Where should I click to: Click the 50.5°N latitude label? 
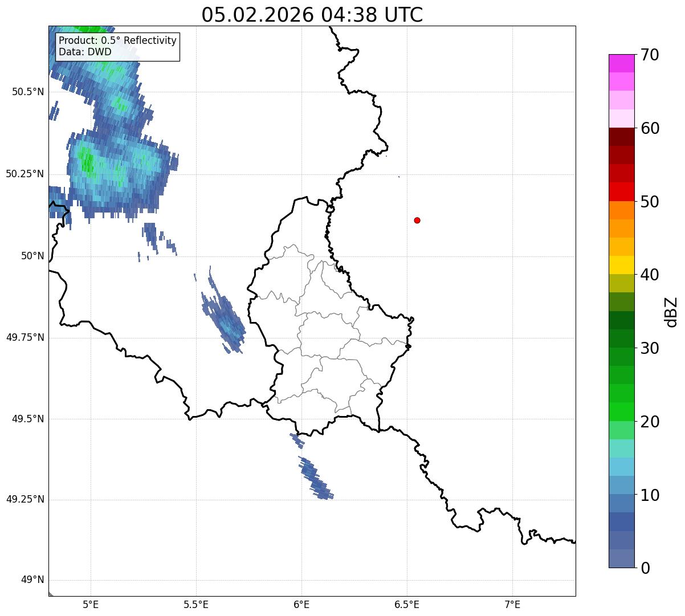(28, 92)
